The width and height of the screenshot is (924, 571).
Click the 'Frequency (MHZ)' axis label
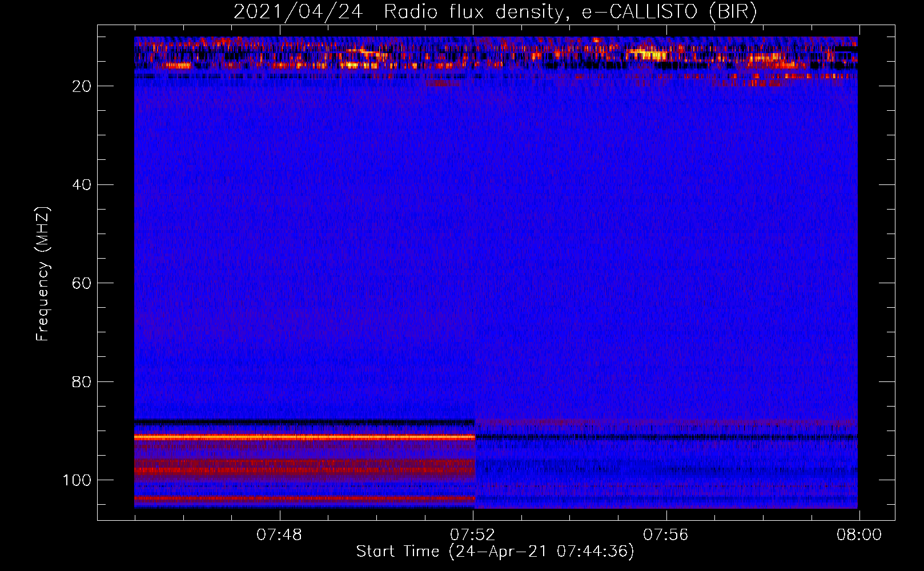tap(43, 274)
